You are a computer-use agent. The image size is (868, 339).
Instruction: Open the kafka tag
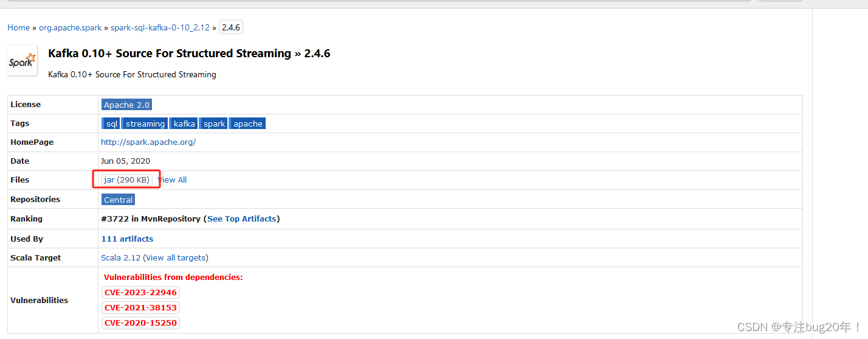pos(184,124)
